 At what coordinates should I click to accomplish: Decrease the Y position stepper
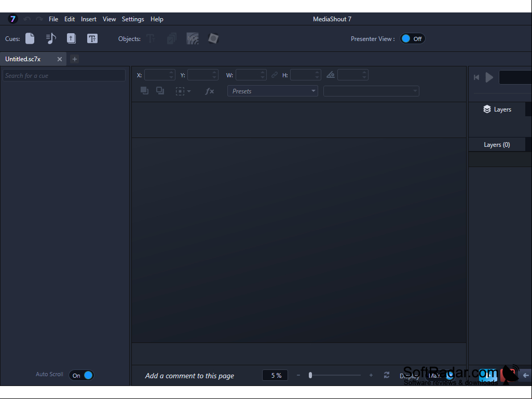point(214,78)
